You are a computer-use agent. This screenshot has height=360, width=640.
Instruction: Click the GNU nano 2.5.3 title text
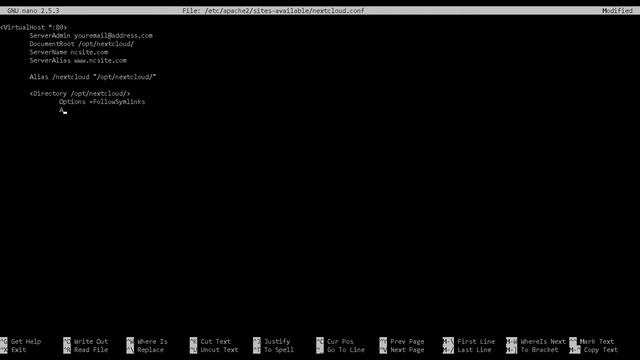pos(33,11)
